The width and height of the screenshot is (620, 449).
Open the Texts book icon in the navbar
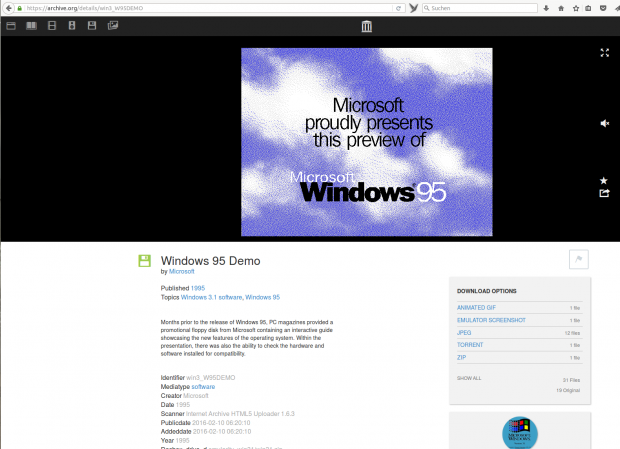31,26
